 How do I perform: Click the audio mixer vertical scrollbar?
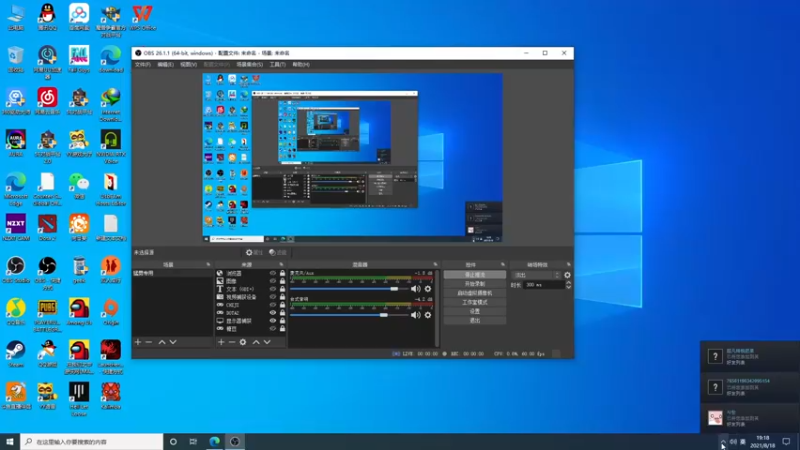coord(437,308)
